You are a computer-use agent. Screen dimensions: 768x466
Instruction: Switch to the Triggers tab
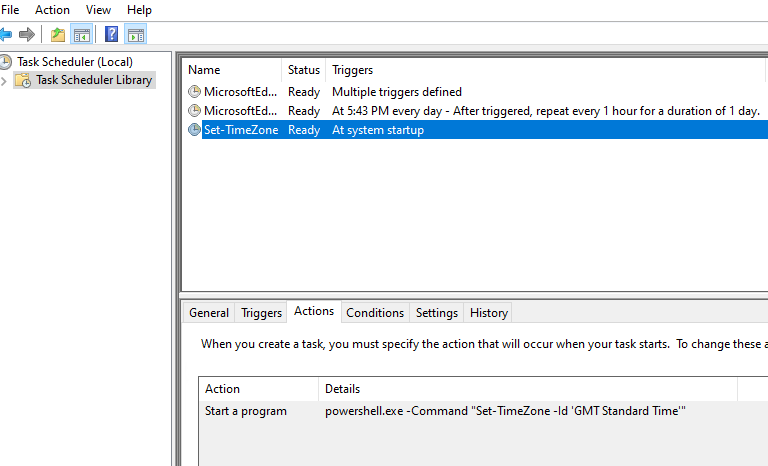(262, 313)
